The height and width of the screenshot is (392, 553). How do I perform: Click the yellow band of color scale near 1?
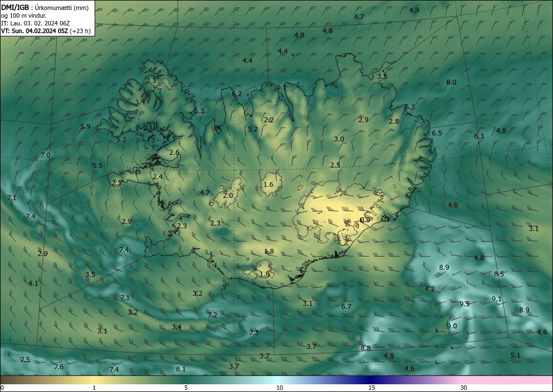(94, 380)
